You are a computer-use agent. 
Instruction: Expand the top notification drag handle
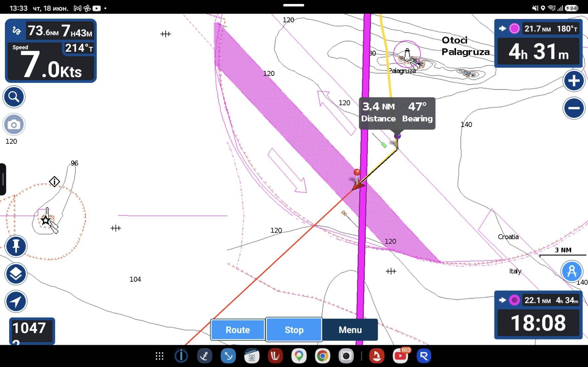[294, 5]
